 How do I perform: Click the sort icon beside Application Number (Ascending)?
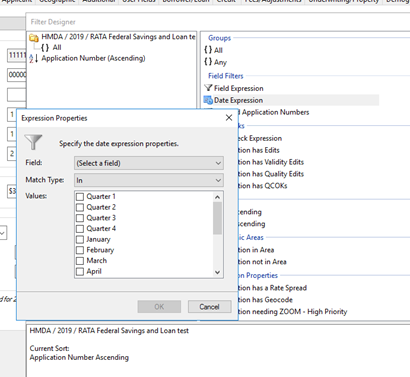[34, 59]
